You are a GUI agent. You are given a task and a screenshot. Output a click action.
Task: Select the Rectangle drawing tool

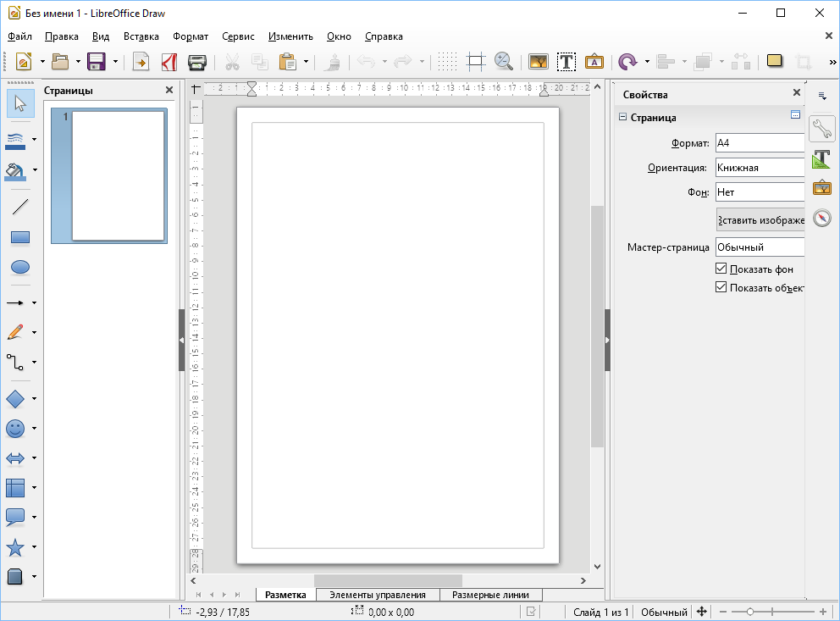[20, 237]
